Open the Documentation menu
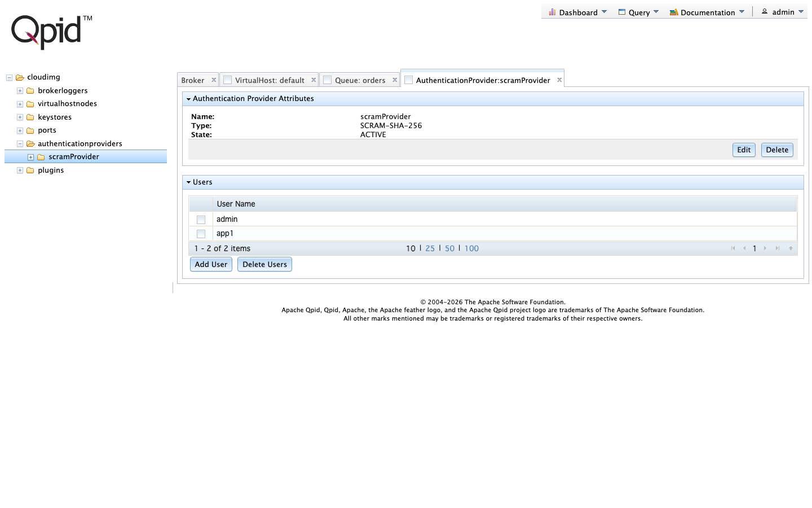The width and height of the screenshot is (812, 508). point(707,12)
